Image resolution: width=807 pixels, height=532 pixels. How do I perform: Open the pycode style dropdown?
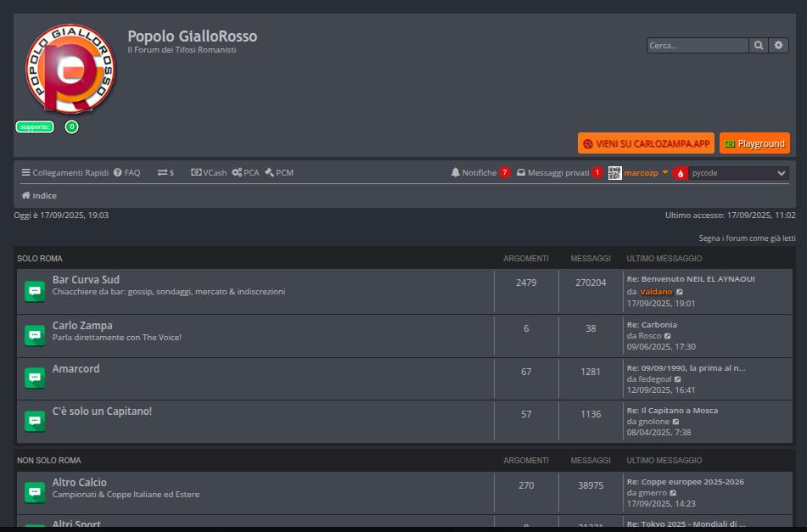pos(738,173)
